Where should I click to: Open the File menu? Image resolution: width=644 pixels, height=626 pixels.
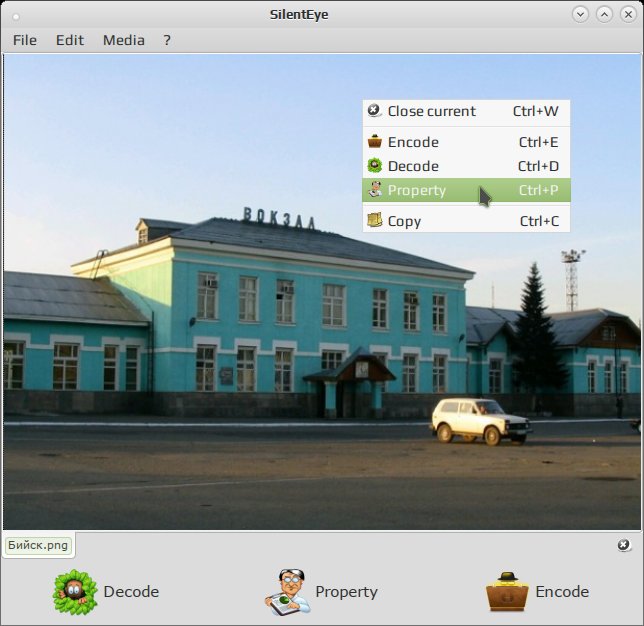[25, 40]
